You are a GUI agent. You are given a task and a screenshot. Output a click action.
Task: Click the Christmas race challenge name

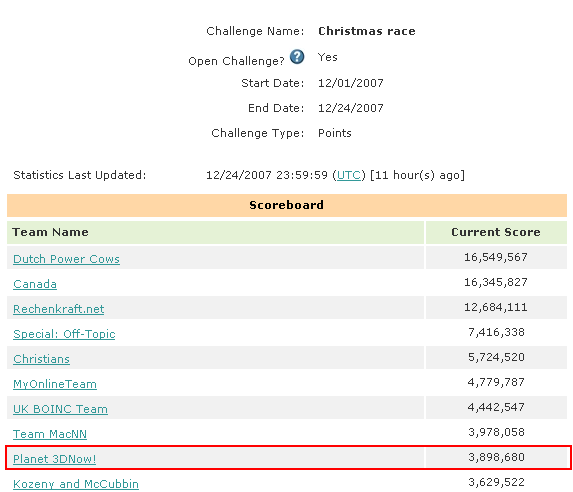pyautogui.click(x=367, y=31)
